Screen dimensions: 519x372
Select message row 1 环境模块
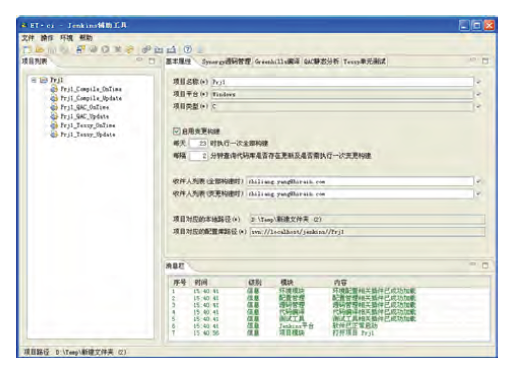coord(330,291)
